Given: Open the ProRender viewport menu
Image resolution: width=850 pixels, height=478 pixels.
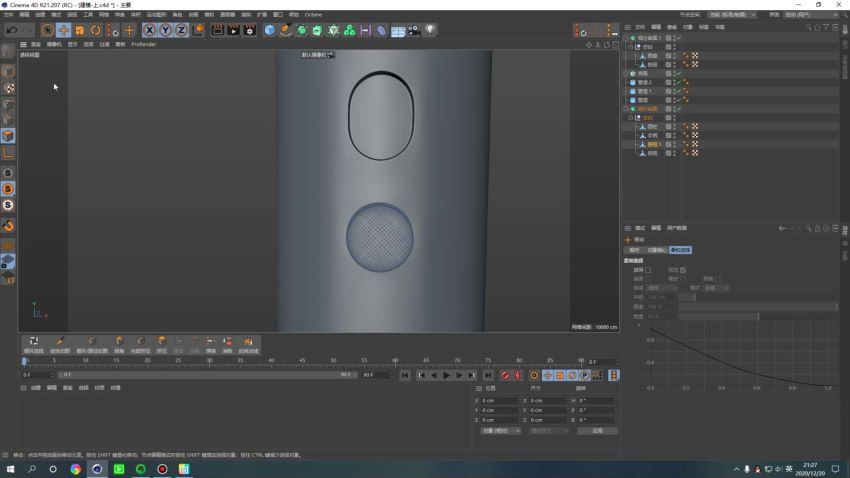Looking at the screenshot, I should tap(143, 44).
